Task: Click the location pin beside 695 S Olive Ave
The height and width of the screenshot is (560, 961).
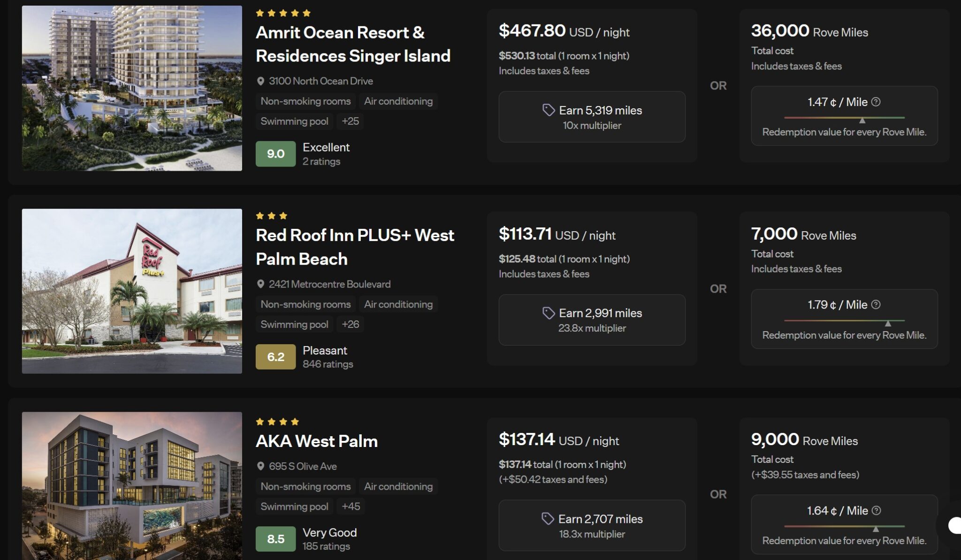Action: pos(260,466)
